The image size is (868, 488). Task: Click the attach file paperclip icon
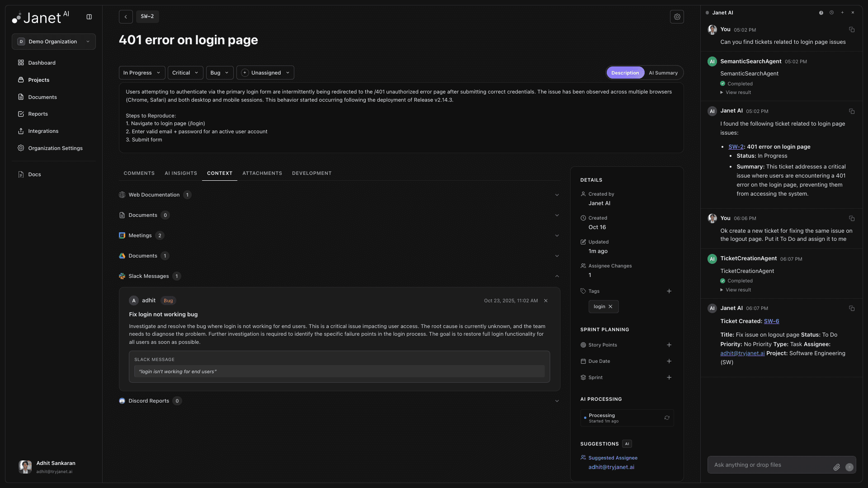tap(836, 467)
